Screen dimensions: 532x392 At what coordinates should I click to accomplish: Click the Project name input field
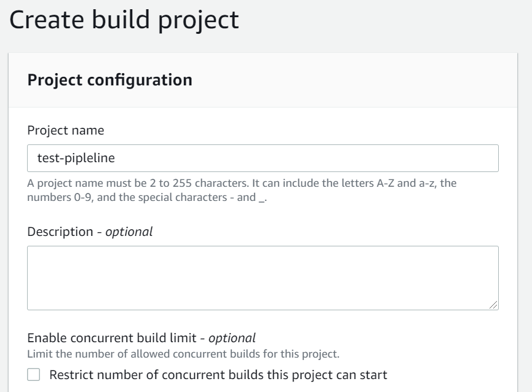pos(263,158)
